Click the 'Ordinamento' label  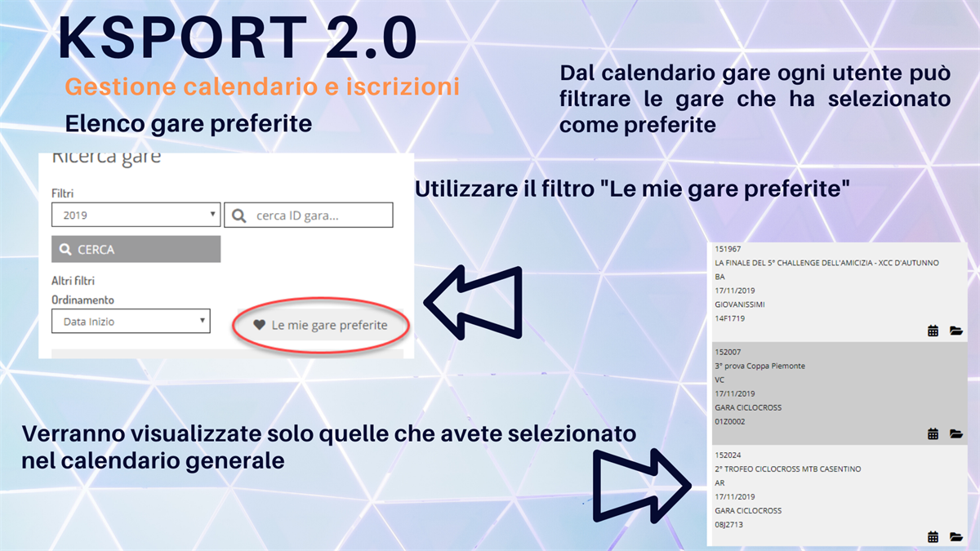coord(82,300)
